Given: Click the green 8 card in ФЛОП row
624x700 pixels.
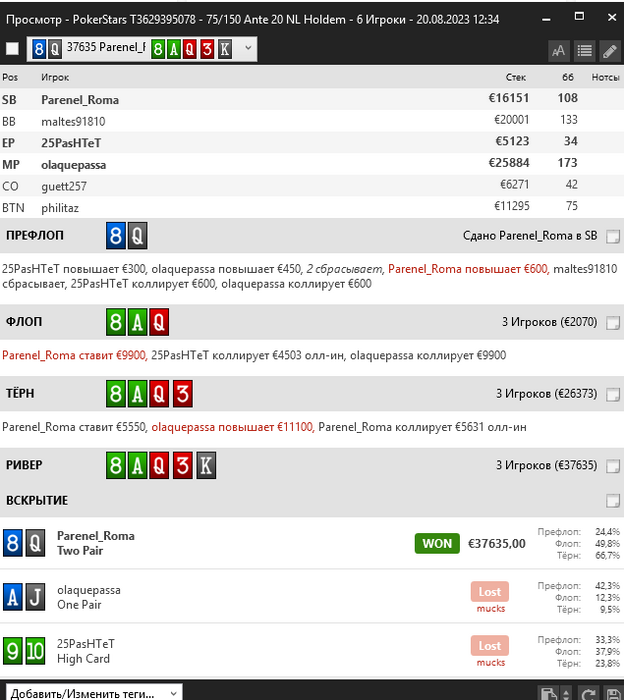Looking at the screenshot, I should 116,322.
